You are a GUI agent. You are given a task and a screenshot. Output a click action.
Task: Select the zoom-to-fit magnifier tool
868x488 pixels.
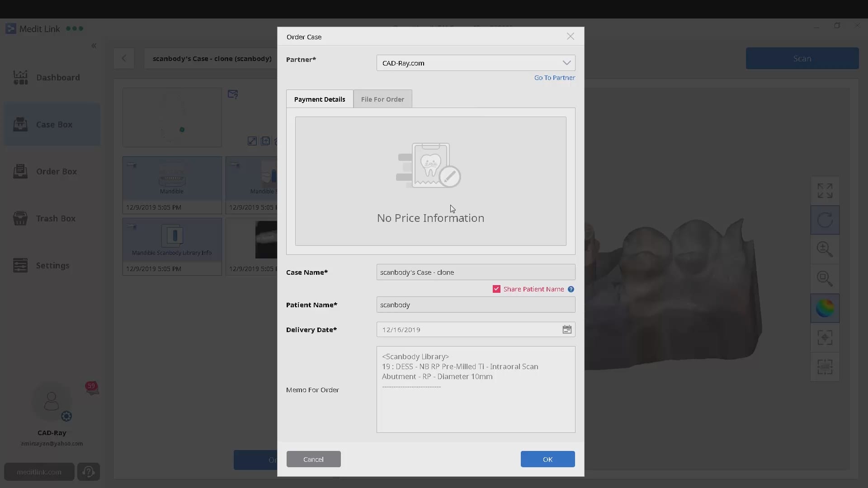[x=825, y=279]
